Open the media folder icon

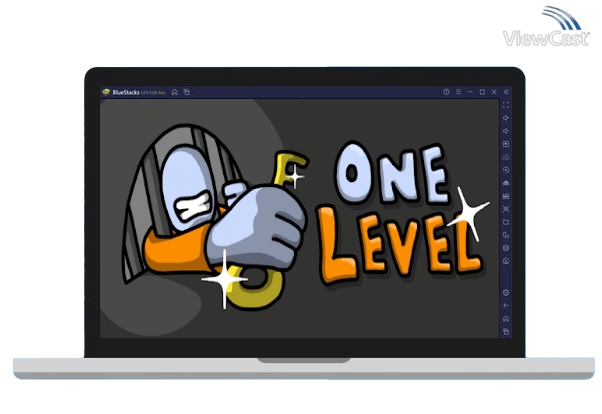pos(506,222)
